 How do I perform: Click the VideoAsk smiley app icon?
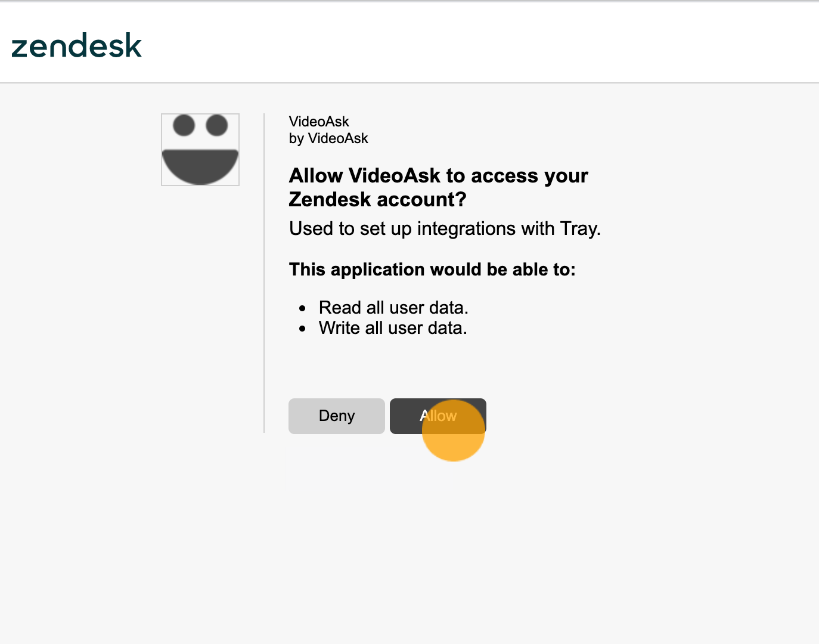point(200,150)
